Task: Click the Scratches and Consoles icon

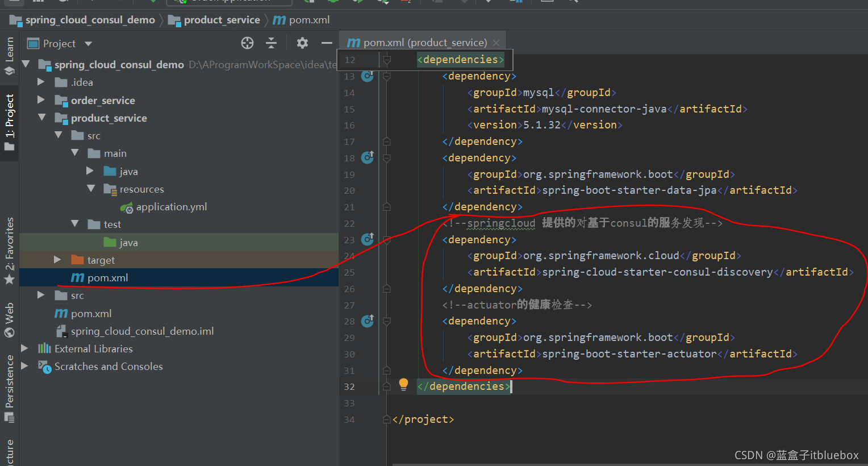Action: coord(44,367)
